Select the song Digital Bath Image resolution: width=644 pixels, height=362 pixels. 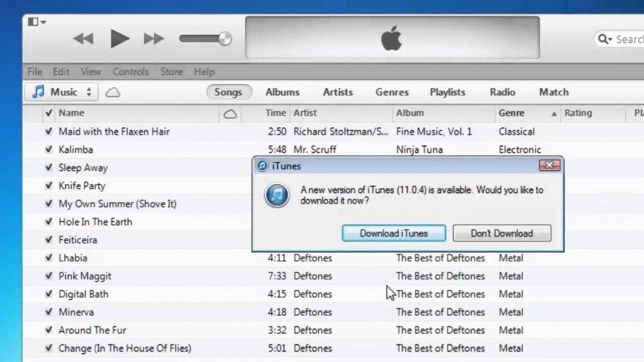pos(83,294)
